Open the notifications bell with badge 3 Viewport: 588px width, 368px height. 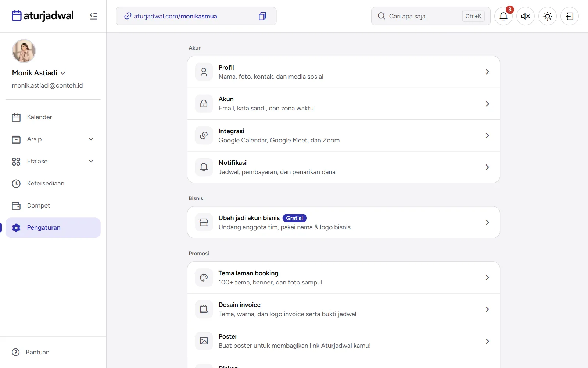503,16
